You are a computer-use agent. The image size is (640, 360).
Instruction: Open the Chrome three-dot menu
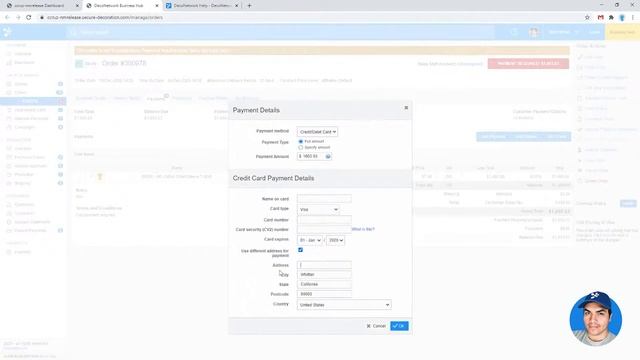coord(633,18)
